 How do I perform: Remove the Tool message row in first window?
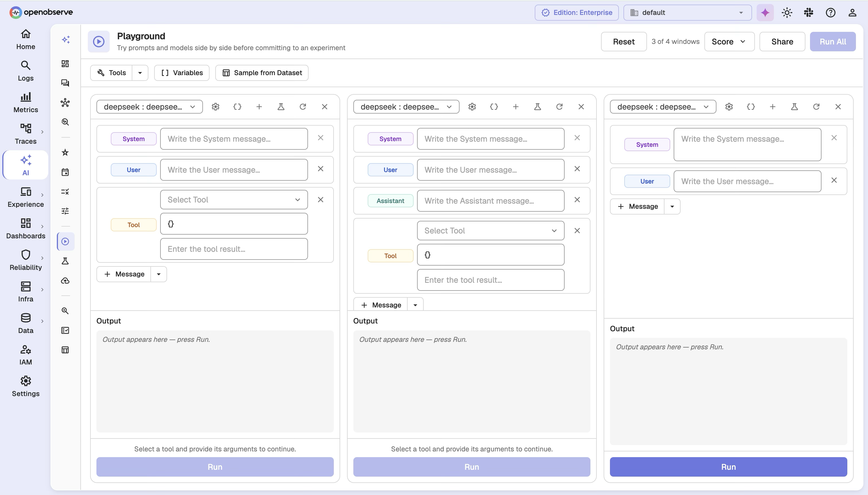pos(321,200)
